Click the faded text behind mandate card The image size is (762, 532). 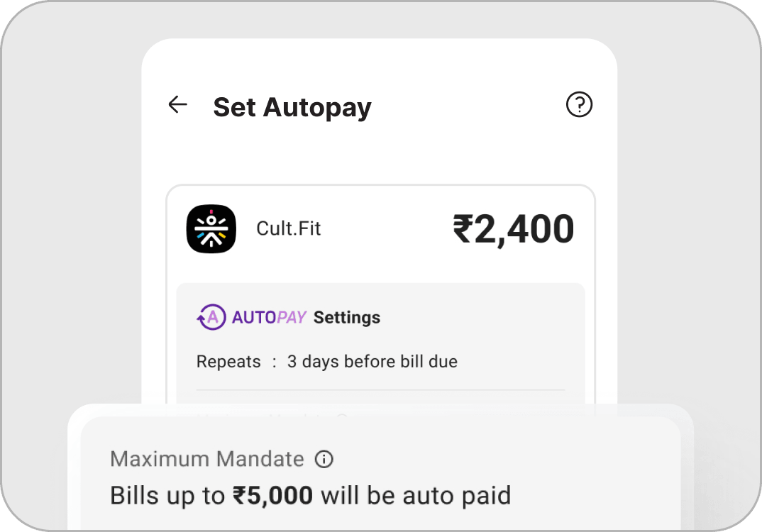pos(270,417)
